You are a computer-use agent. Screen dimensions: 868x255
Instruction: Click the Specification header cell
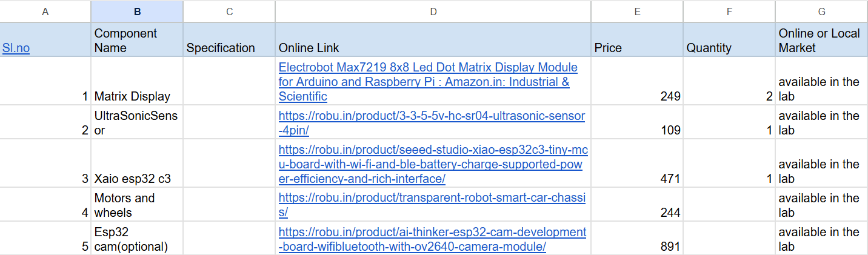click(229, 40)
